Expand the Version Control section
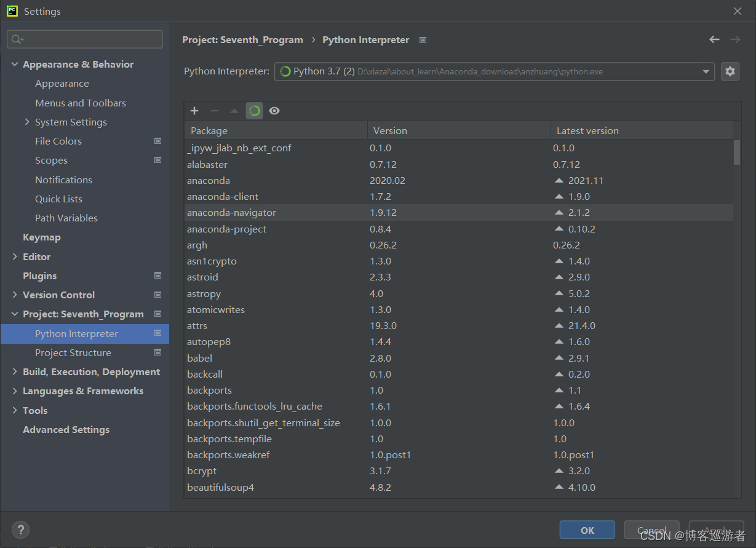Screen dimensions: 756x548 pyautogui.click(x=15, y=295)
